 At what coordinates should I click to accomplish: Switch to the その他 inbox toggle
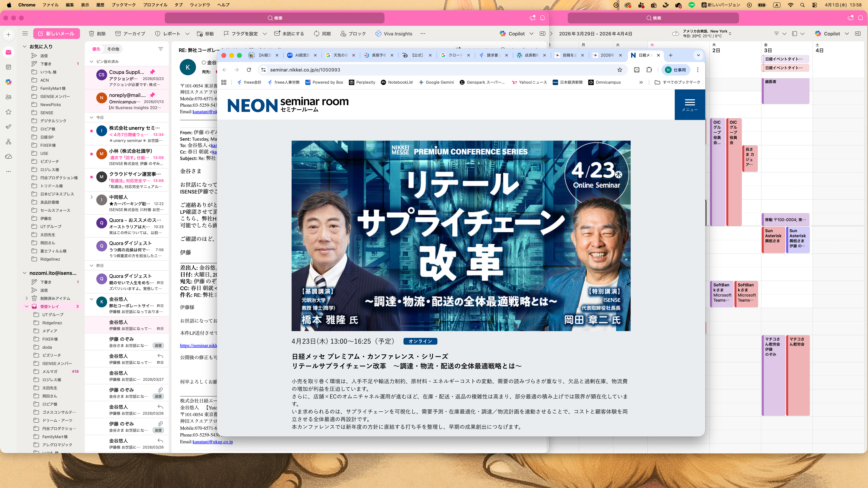[x=113, y=49]
